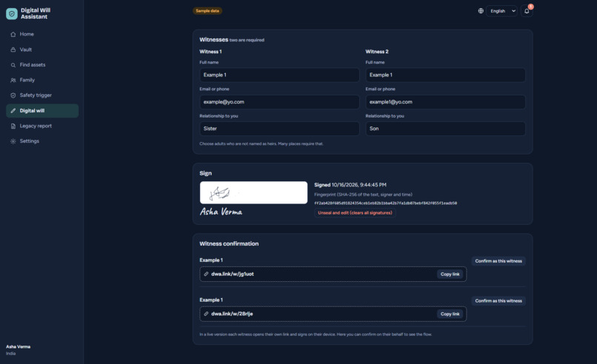
Task: Click the Settings gear icon
Action: pyautogui.click(x=13, y=141)
